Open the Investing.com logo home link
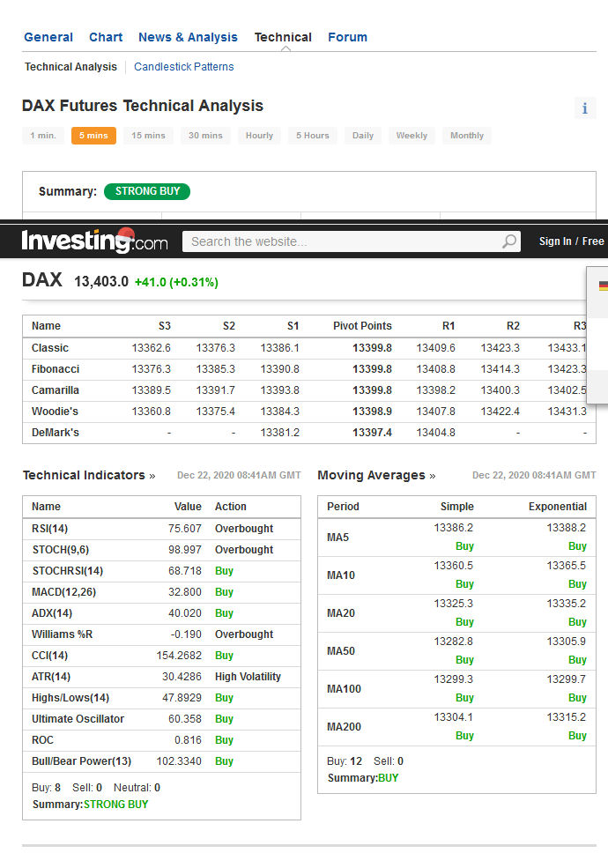Viewport: 608px width, 868px height. click(94, 241)
